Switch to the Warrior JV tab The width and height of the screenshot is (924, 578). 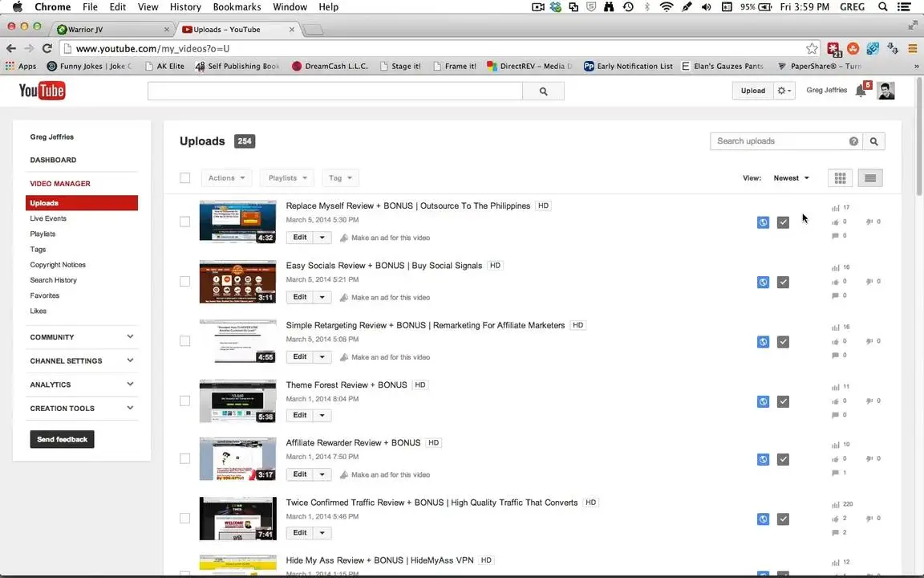[x=111, y=29]
